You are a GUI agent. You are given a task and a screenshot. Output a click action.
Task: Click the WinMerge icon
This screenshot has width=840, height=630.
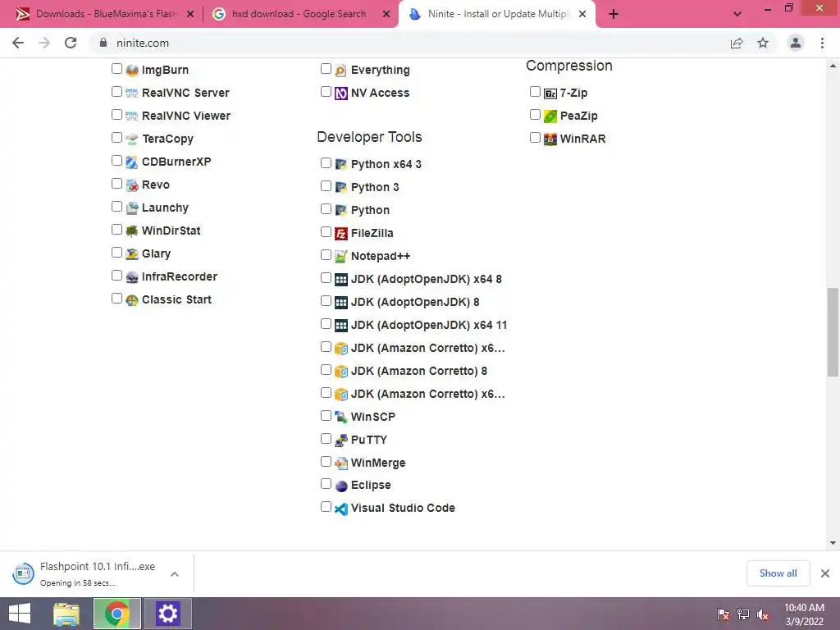point(341,463)
